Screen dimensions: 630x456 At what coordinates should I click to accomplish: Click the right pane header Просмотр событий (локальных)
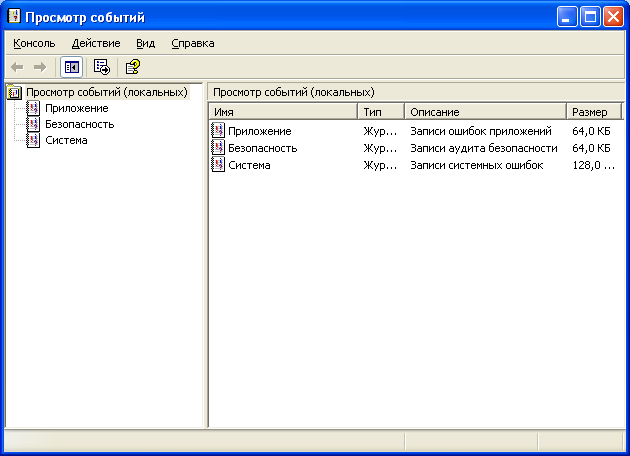(x=294, y=92)
